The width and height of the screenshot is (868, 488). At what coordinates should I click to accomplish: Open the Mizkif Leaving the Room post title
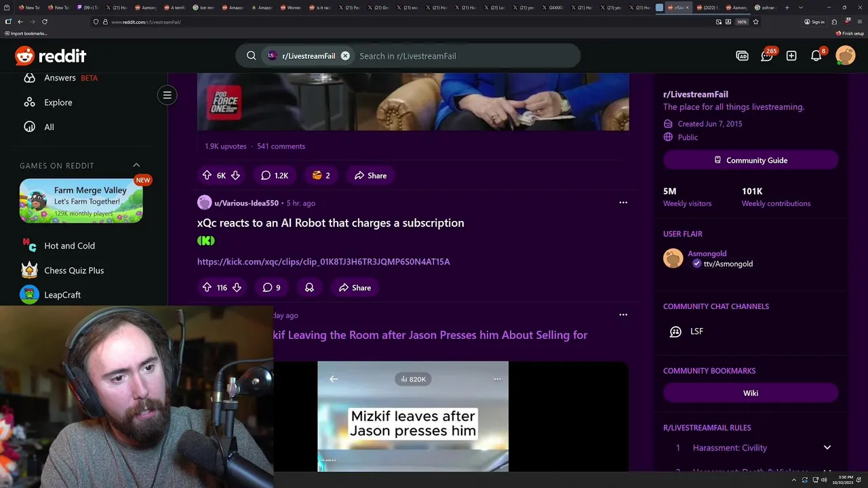point(431,335)
